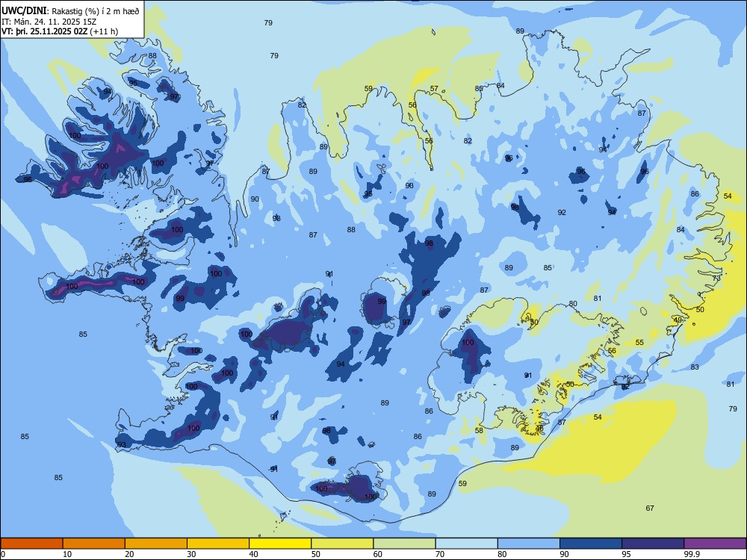Click the amber 30–40 legend swatch

pos(218,544)
